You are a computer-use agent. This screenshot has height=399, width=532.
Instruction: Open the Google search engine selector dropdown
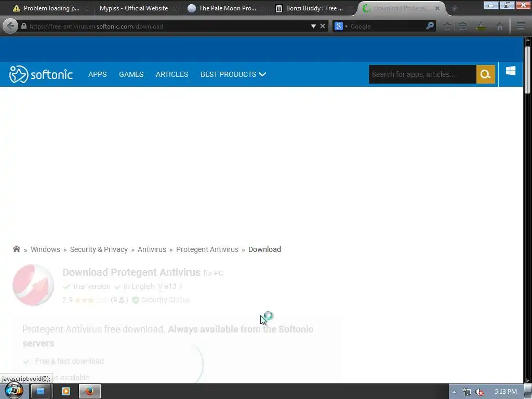pyautogui.click(x=341, y=26)
